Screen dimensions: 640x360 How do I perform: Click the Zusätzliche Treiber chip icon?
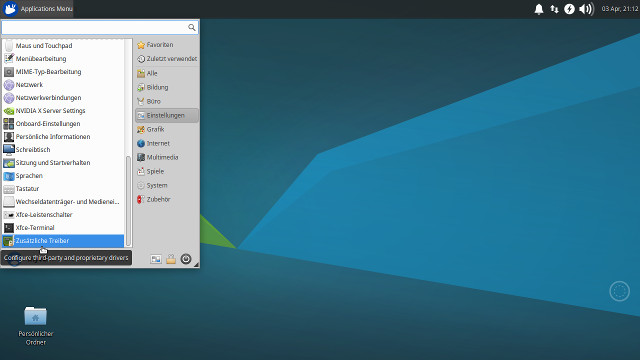pyautogui.click(x=9, y=241)
